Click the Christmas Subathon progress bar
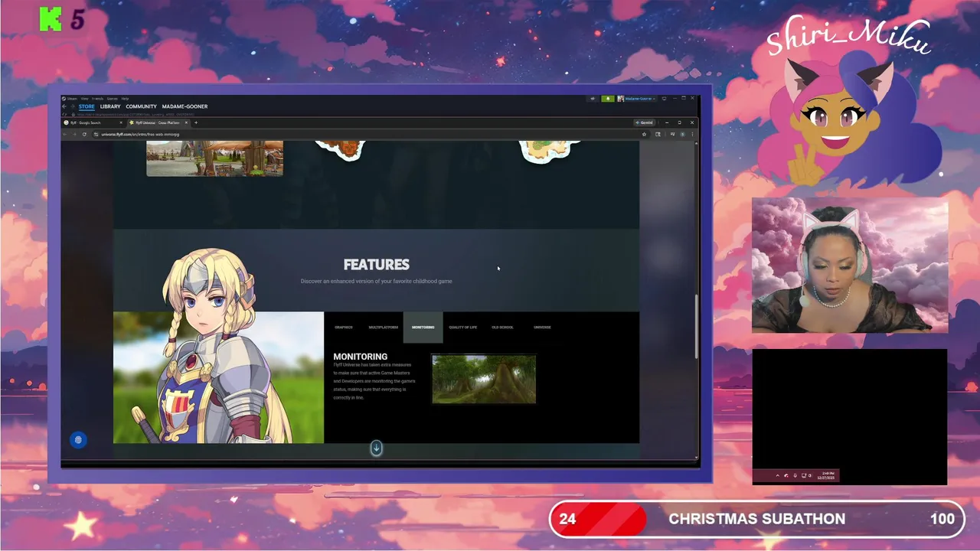 click(x=756, y=519)
